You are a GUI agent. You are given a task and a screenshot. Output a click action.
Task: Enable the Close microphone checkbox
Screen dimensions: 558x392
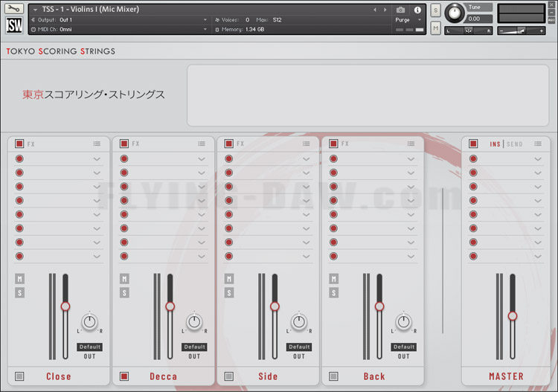[19, 376]
